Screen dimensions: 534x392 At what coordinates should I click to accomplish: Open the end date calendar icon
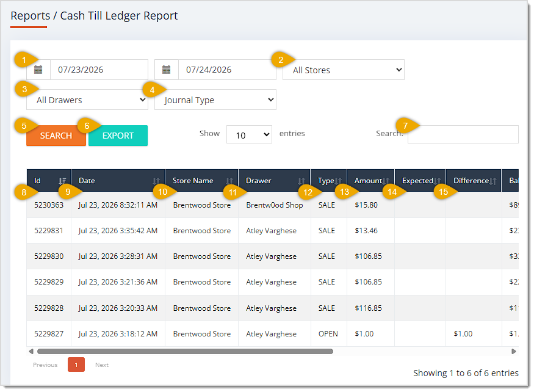pyautogui.click(x=166, y=70)
